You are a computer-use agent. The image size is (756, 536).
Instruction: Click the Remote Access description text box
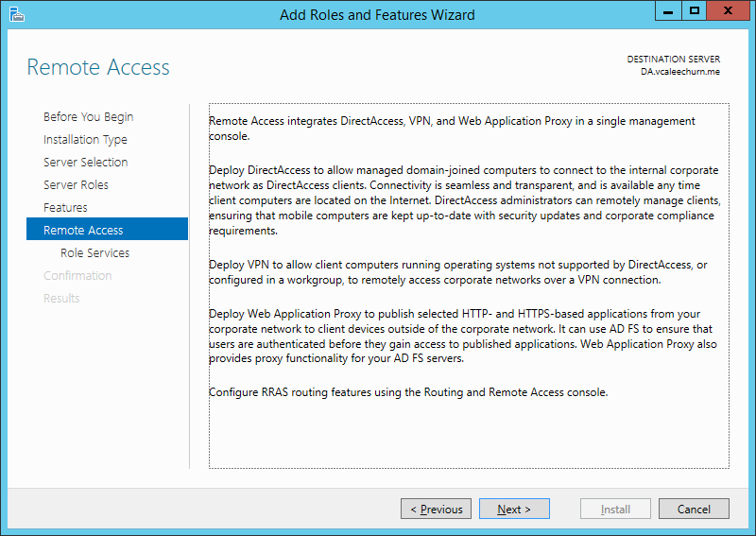(469, 285)
